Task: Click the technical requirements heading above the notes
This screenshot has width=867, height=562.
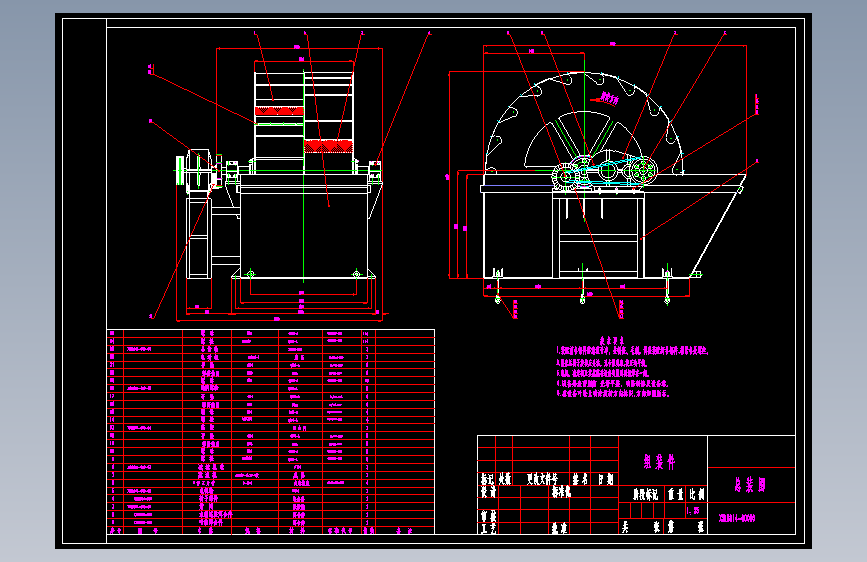Action: (x=612, y=341)
